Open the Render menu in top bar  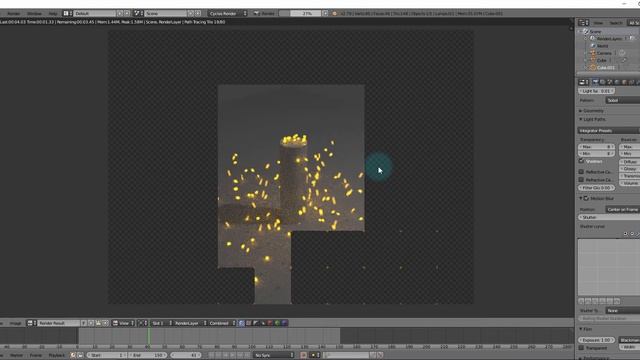pos(13,13)
